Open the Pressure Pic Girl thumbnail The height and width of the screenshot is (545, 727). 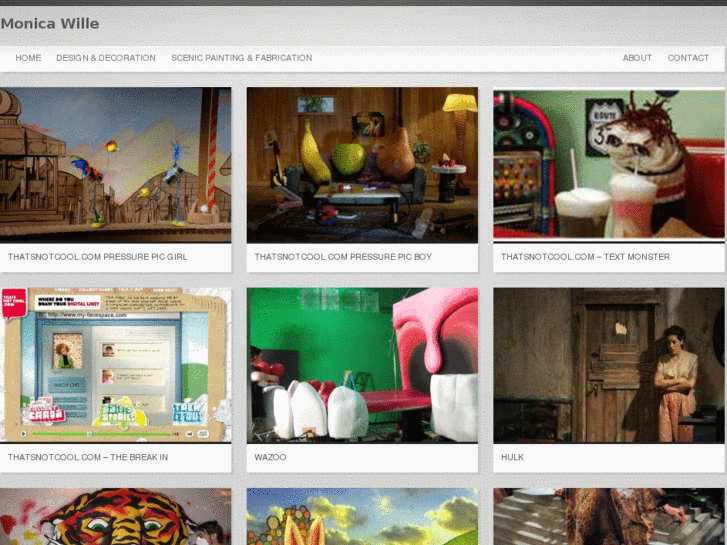click(x=115, y=165)
